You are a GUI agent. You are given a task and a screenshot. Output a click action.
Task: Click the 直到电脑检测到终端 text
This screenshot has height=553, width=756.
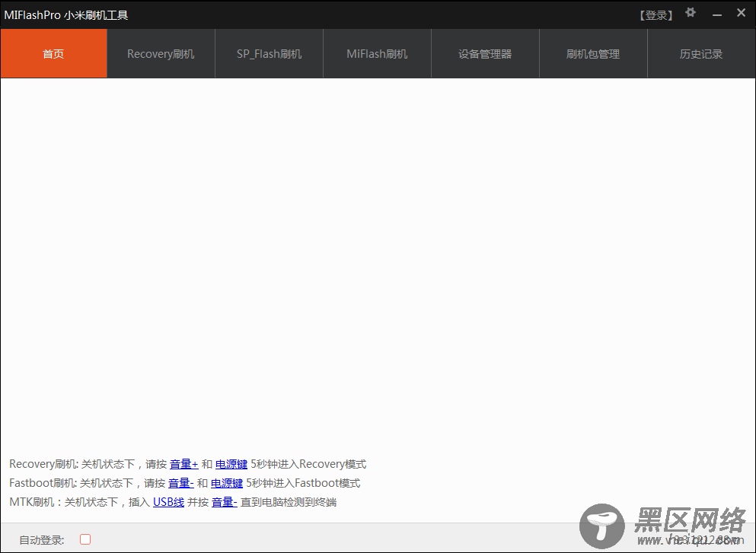click(x=289, y=502)
